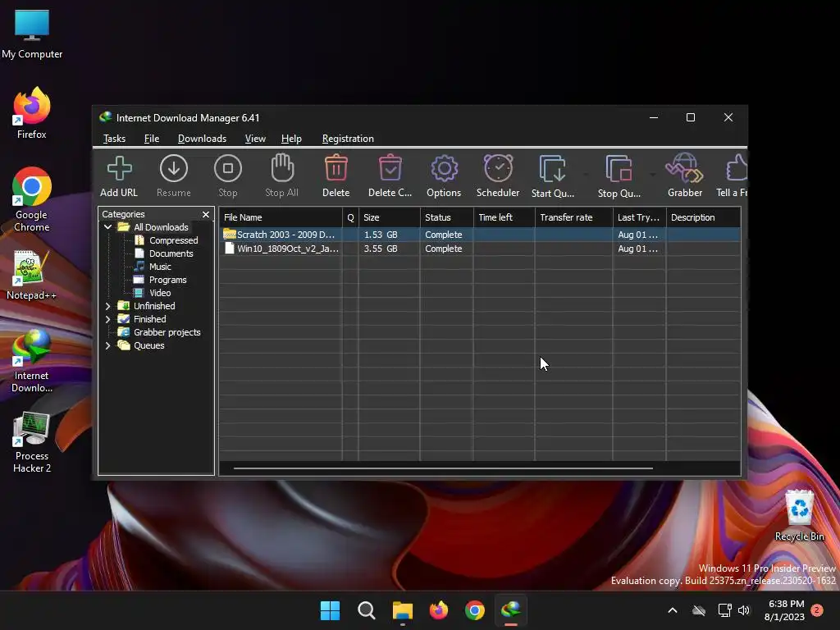The height and width of the screenshot is (630, 840).
Task: Open File Explorer from the taskbar
Action: [x=402, y=610]
